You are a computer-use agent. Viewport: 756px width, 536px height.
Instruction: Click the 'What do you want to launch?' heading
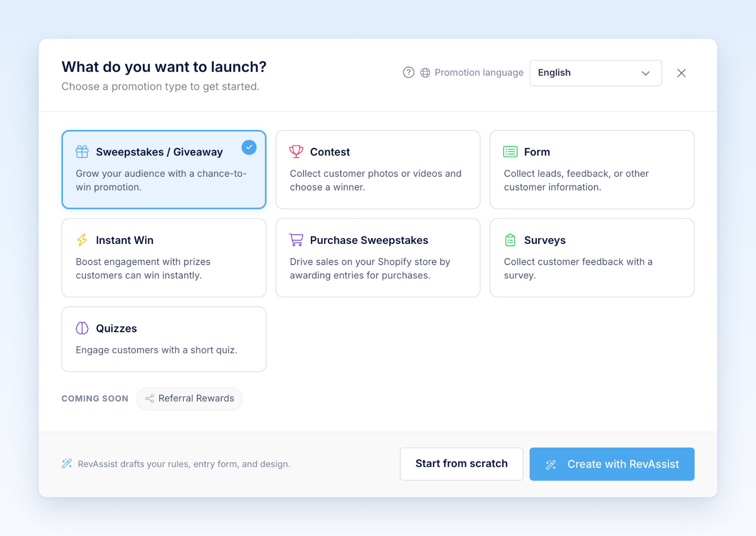[x=164, y=67]
